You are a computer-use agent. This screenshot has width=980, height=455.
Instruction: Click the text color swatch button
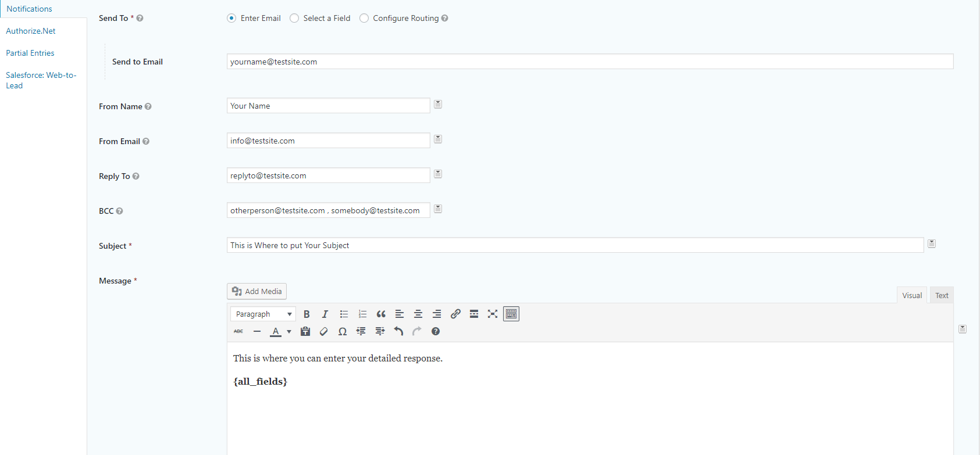[x=276, y=332]
